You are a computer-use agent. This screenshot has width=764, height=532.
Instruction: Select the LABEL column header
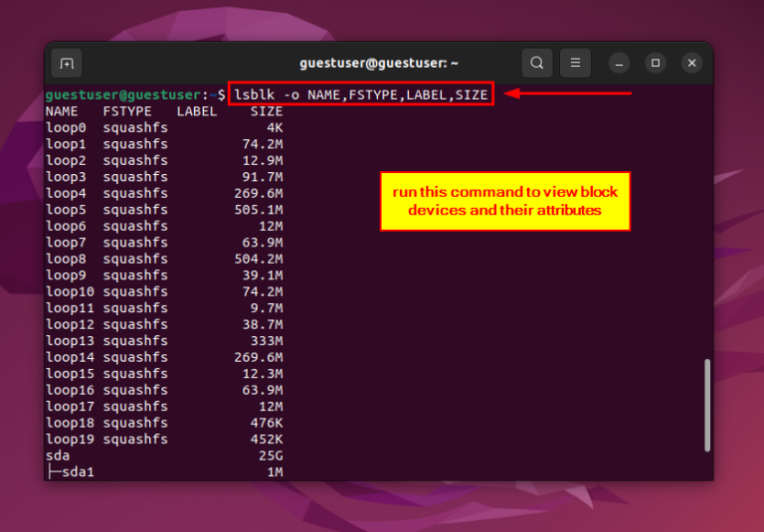(x=197, y=111)
